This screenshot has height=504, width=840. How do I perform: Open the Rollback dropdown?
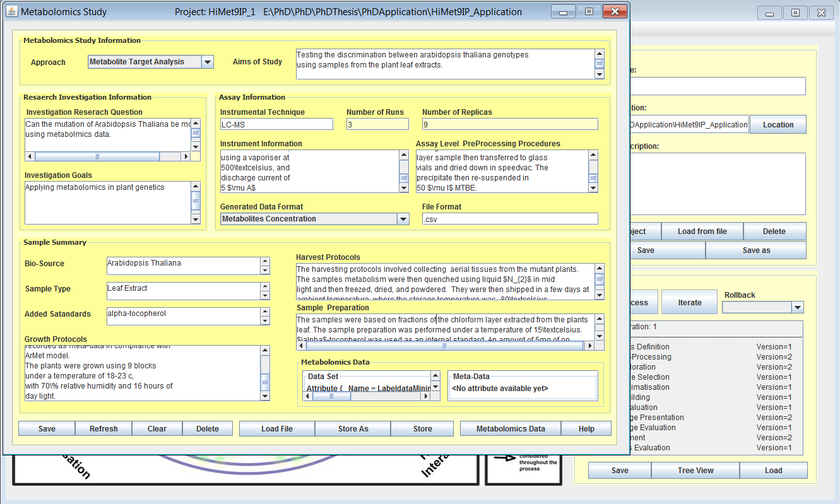pyautogui.click(x=797, y=307)
